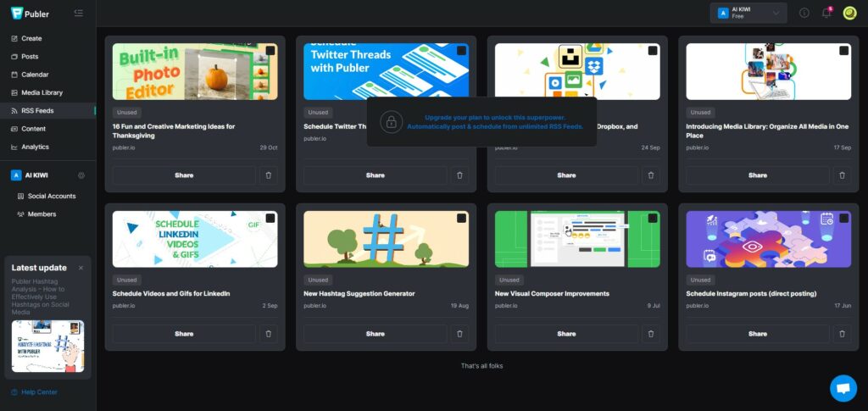Select checkbox on LinkedIn Videos and Gifs card
868x411 pixels.
pyautogui.click(x=270, y=219)
